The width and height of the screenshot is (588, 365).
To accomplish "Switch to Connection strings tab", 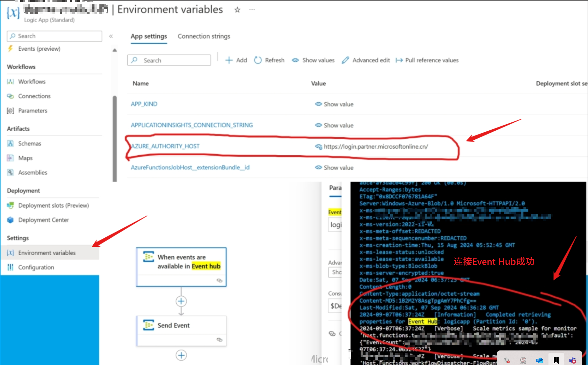I will pos(204,36).
